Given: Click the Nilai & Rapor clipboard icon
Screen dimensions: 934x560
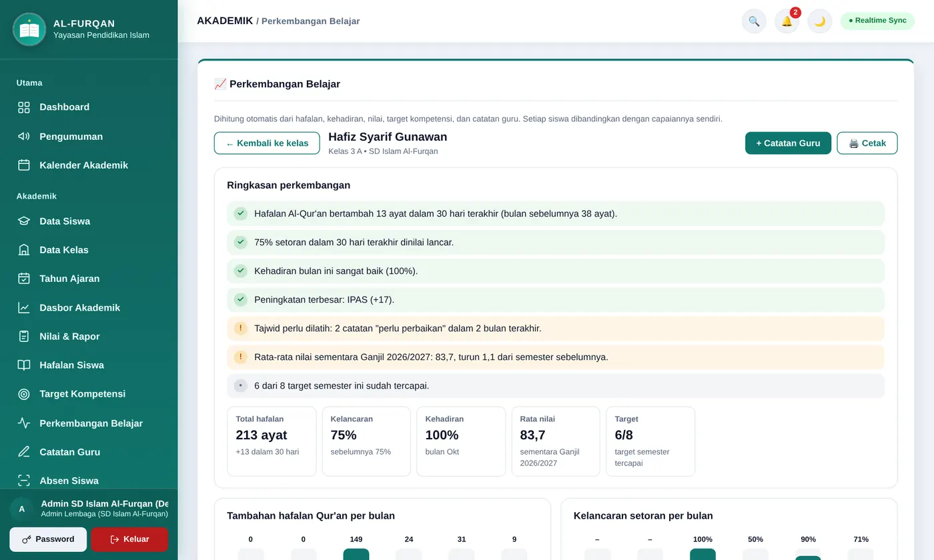Looking at the screenshot, I should (24, 336).
